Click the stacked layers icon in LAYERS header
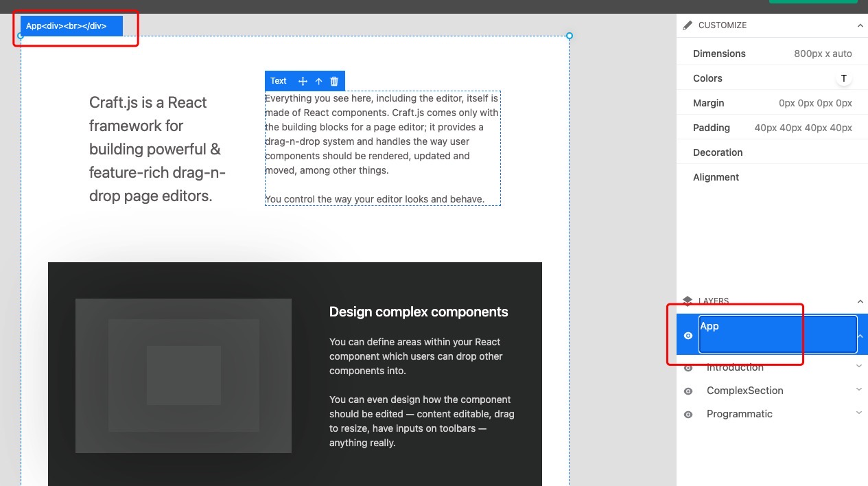Image resolution: width=868 pixels, height=486 pixels. pos(688,301)
